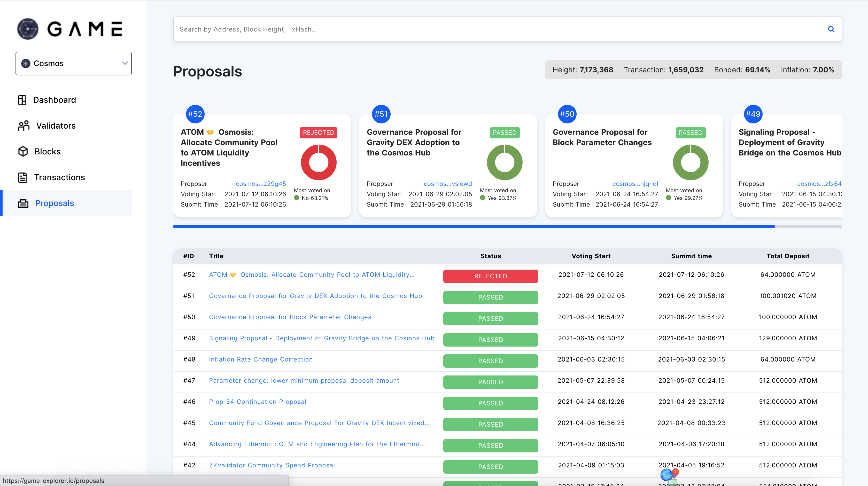Screen dimensions: 868x486
Task: Click REJECTED status of proposal #52 row
Action: [490, 276]
